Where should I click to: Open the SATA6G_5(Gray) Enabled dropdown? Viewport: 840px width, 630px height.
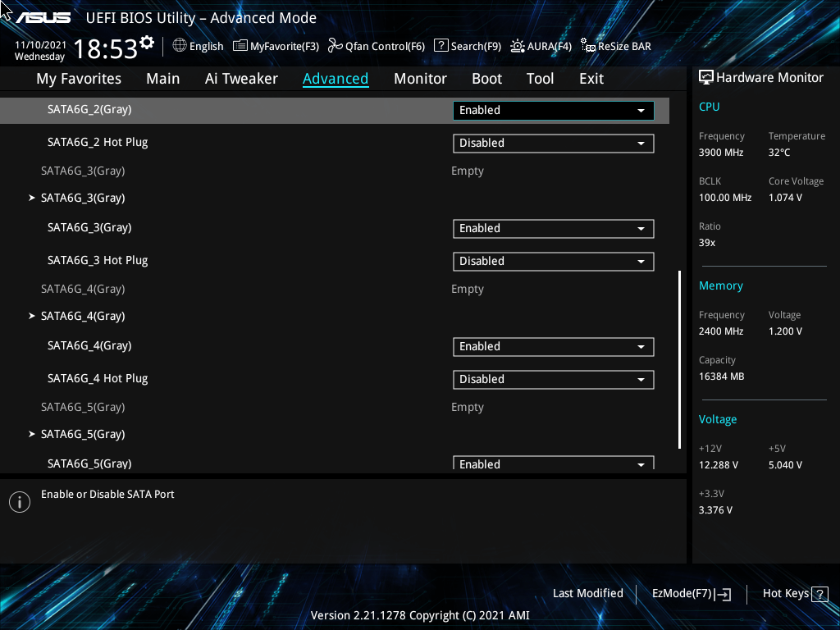coord(554,463)
